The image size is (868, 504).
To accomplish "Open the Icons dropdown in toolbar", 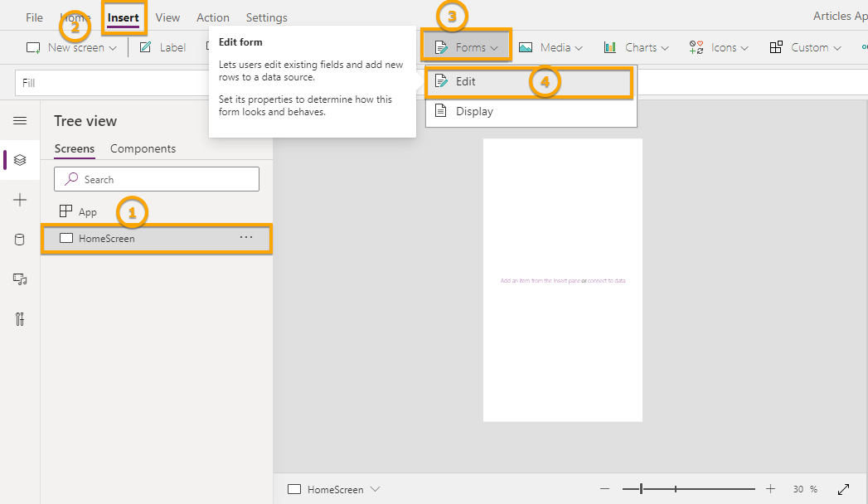I will pyautogui.click(x=718, y=47).
